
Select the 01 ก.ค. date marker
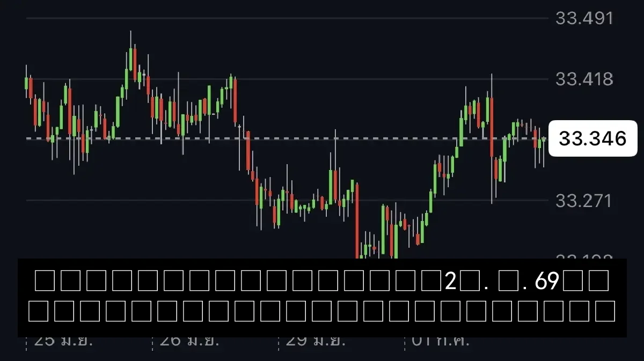tap(439, 341)
